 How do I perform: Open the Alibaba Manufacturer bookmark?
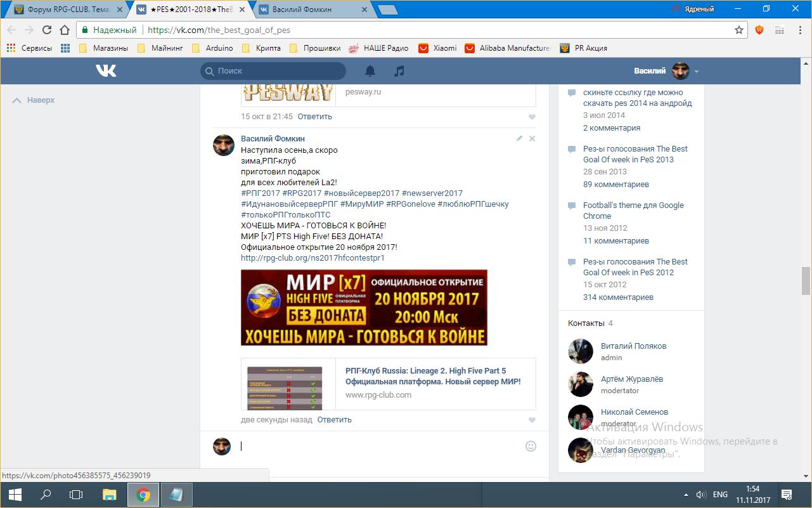pyautogui.click(x=508, y=48)
